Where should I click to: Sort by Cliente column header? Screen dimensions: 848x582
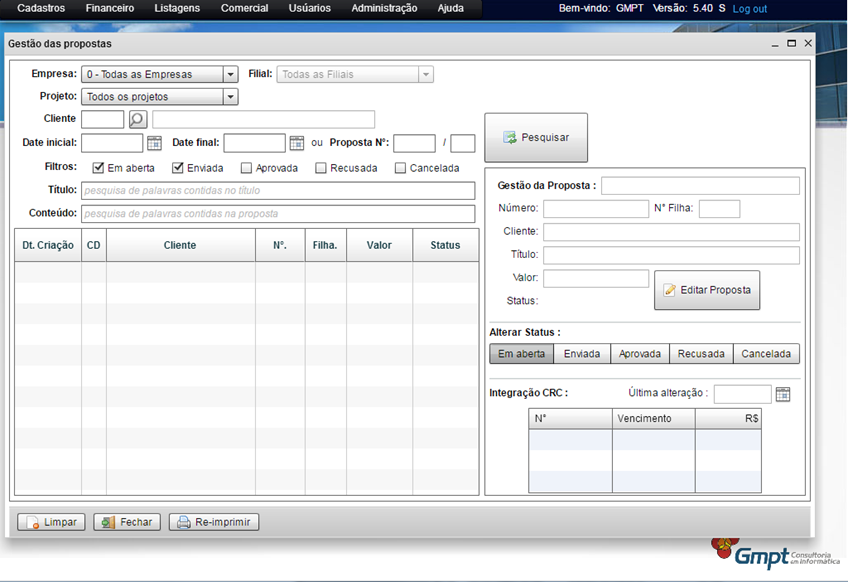pos(181,246)
